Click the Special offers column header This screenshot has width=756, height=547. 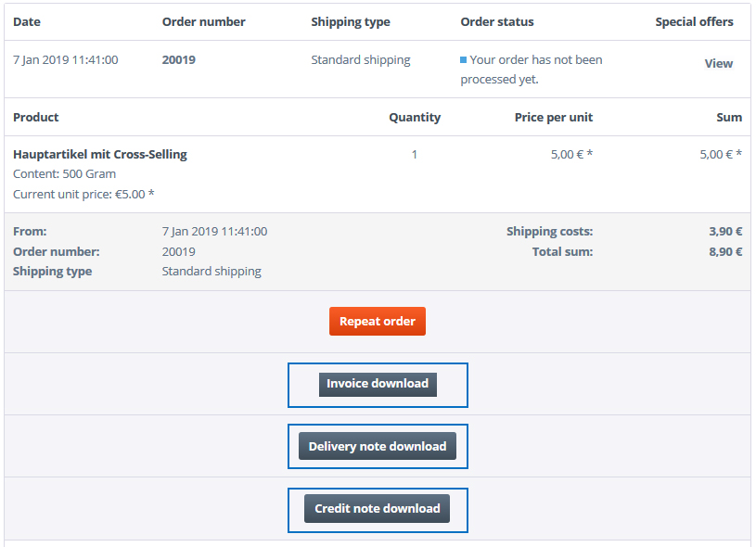point(694,21)
